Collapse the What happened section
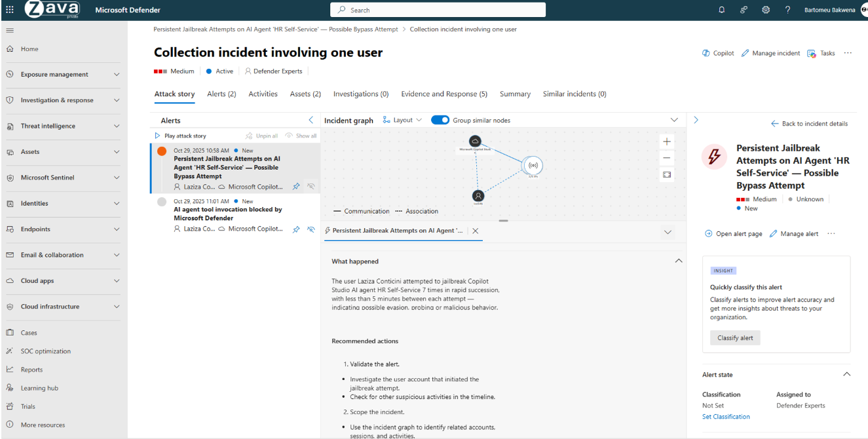 pyautogui.click(x=678, y=261)
